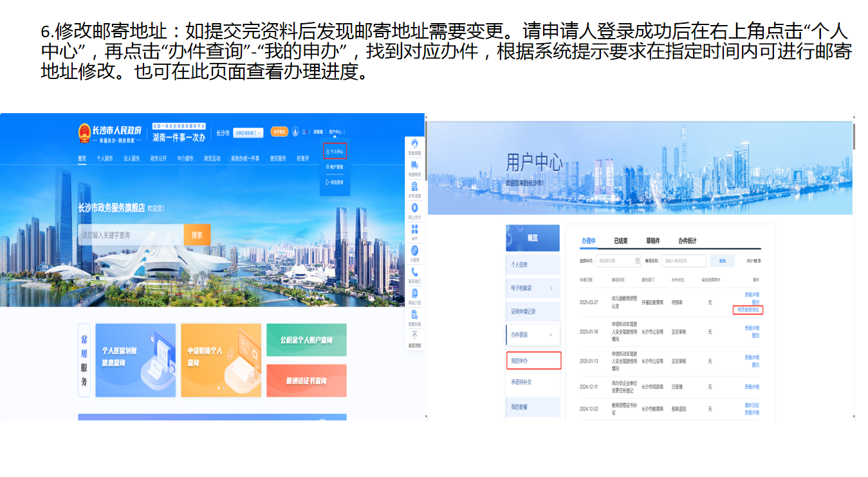This screenshot has height=477, width=868.
Task: Expand the 电子档案袋 sidebar item
Action: coord(533,288)
